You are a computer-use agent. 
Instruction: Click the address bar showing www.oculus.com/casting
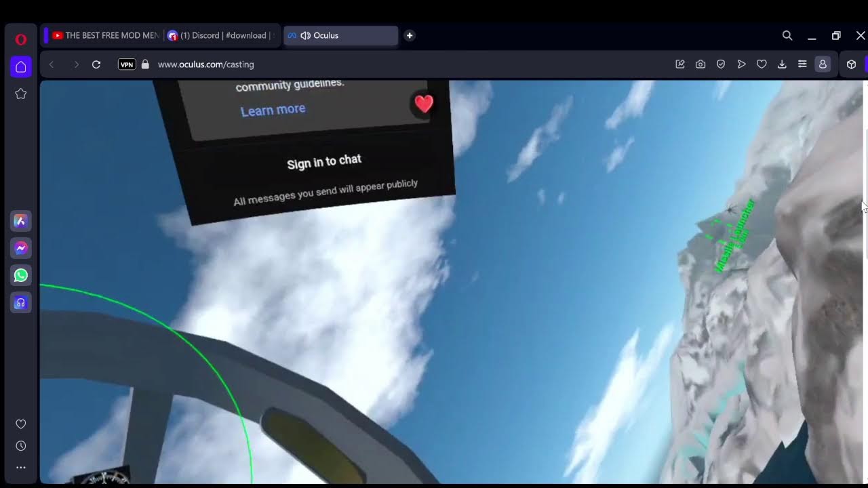coord(205,64)
